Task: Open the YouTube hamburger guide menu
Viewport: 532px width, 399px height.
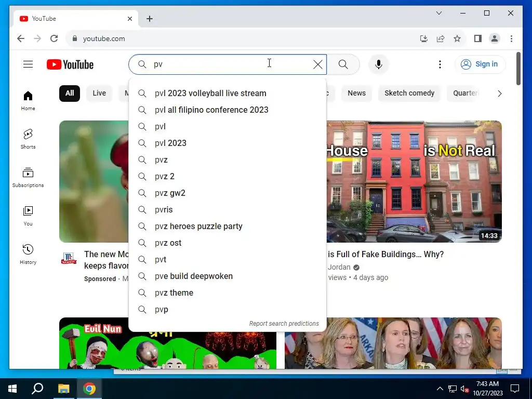Action: (x=28, y=64)
